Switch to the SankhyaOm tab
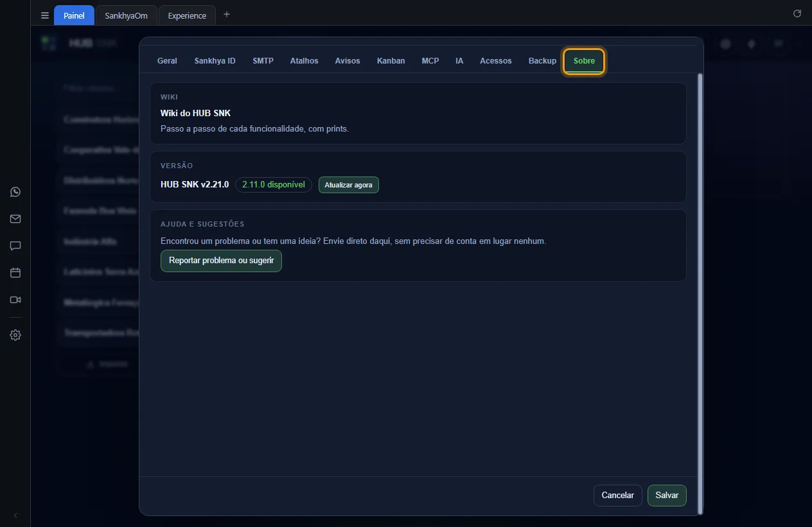Image resolution: width=812 pixels, height=527 pixels. (126, 15)
